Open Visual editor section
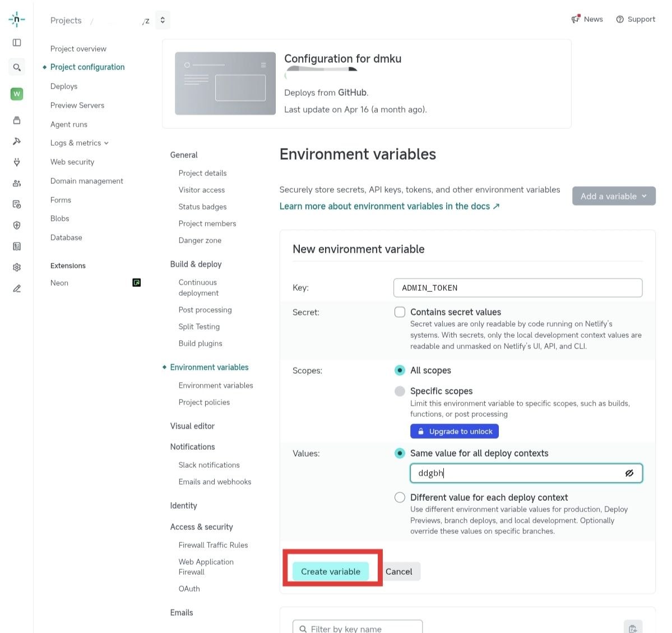This screenshot has width=672, height=633. click(x=192, y=426)
